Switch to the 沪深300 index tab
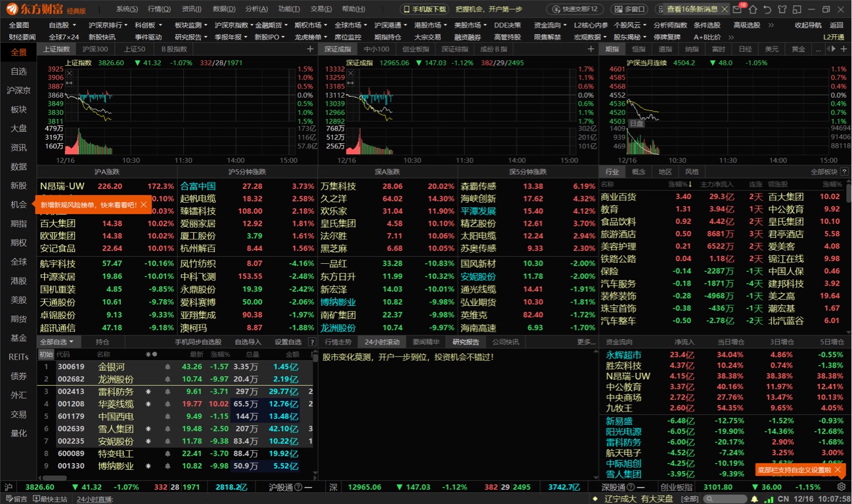 click(x=95, y=49)
